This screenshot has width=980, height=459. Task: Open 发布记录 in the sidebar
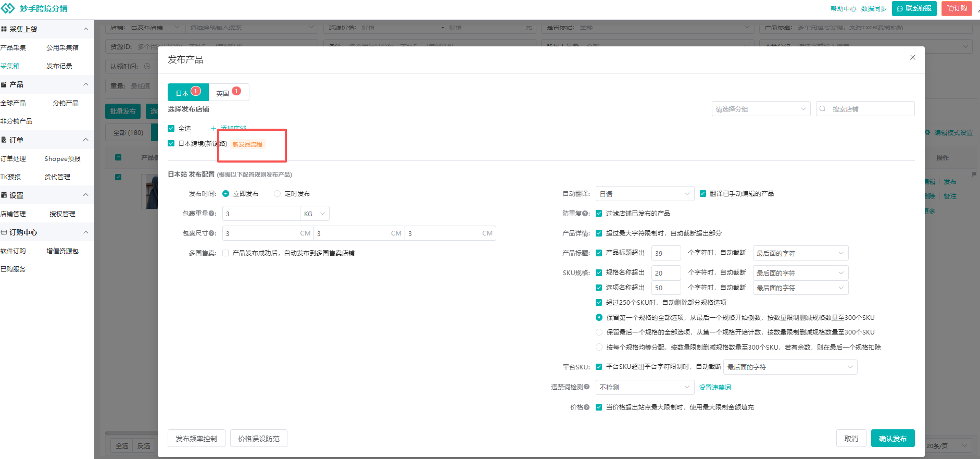[x=59, y=66]
